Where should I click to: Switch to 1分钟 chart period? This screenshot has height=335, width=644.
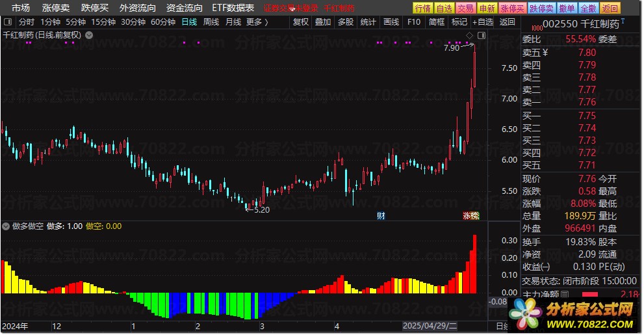pyautogui.click(x=50, y=21)
